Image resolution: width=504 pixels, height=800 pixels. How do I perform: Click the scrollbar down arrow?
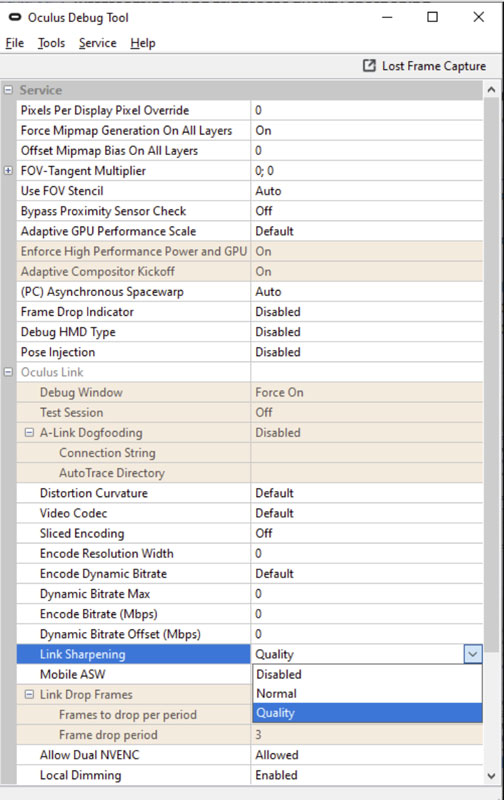pyautogui.click(x=491, y=776)
